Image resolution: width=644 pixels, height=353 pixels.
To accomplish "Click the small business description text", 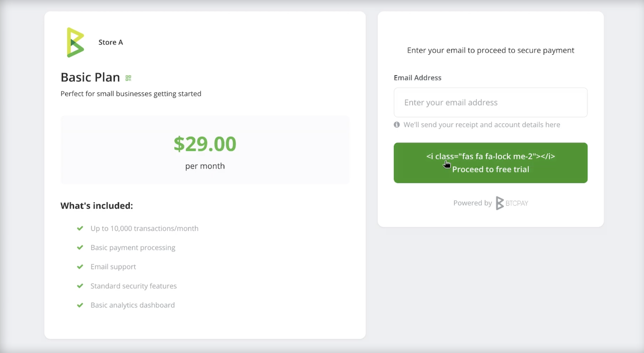I will click(130, 94).
